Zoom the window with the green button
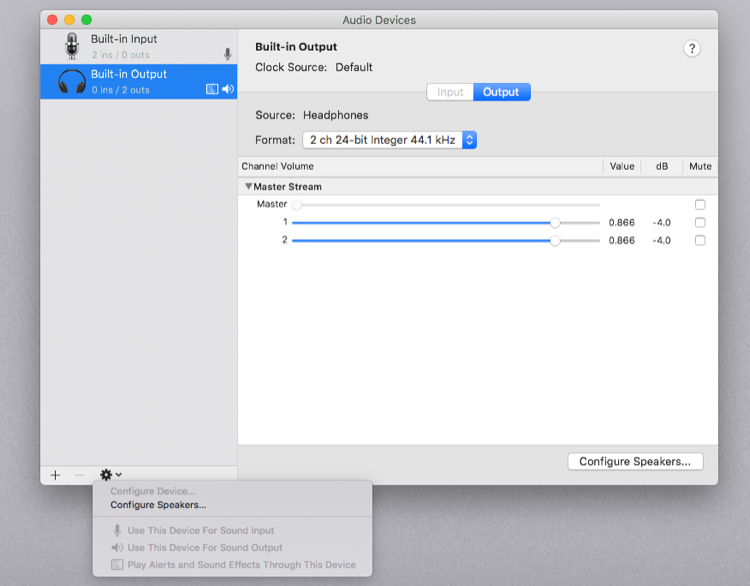 pyautogui.click(x=87, y=20)
